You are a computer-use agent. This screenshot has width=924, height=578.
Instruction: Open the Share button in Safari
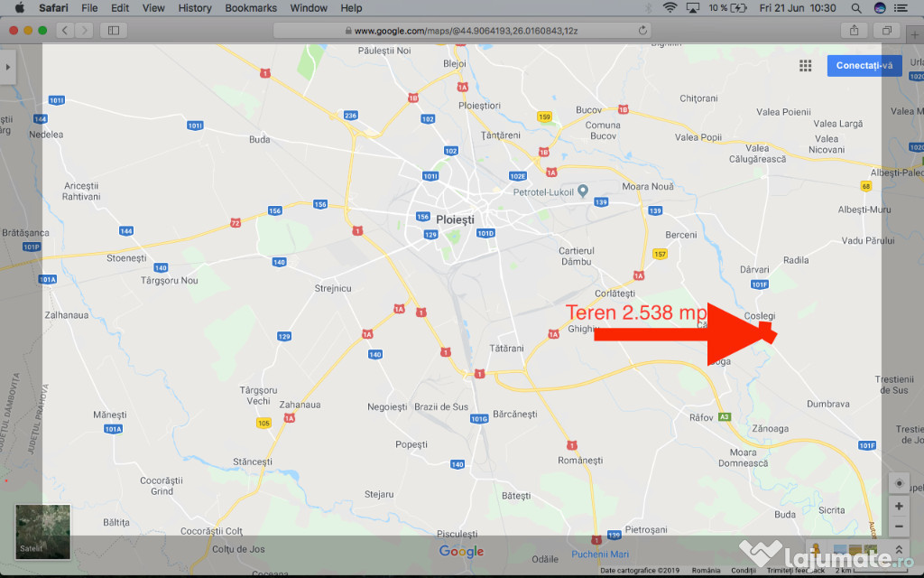tap(854, 30)
